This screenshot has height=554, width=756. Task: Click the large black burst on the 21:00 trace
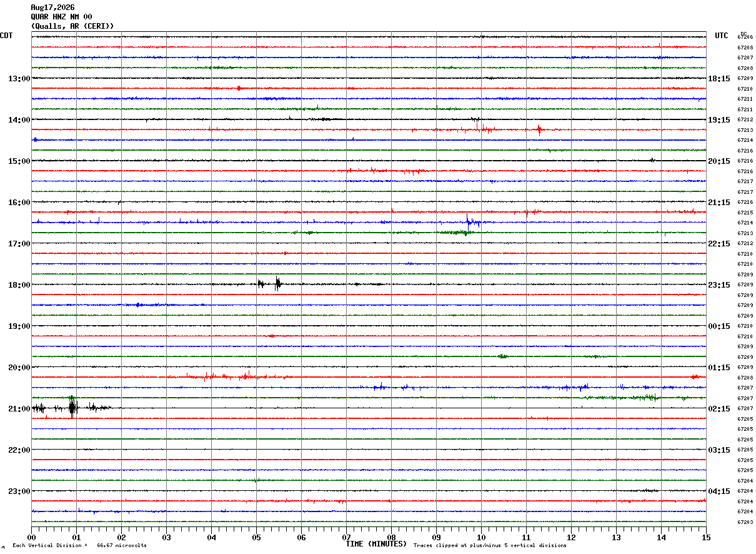[72, 408]
